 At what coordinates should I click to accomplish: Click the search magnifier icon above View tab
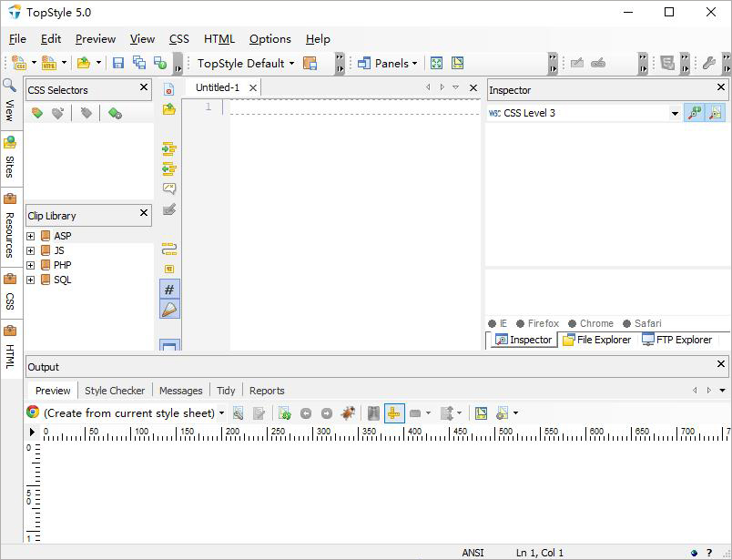9,85
